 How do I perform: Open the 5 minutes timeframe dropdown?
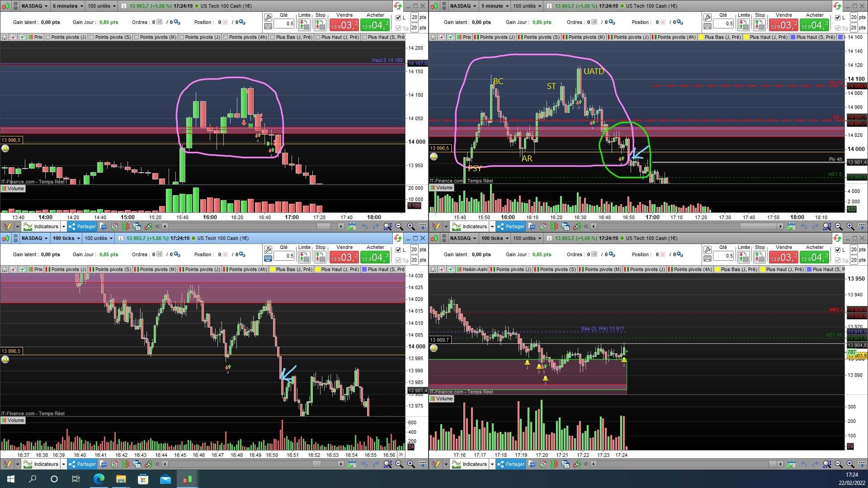point(67,6)
